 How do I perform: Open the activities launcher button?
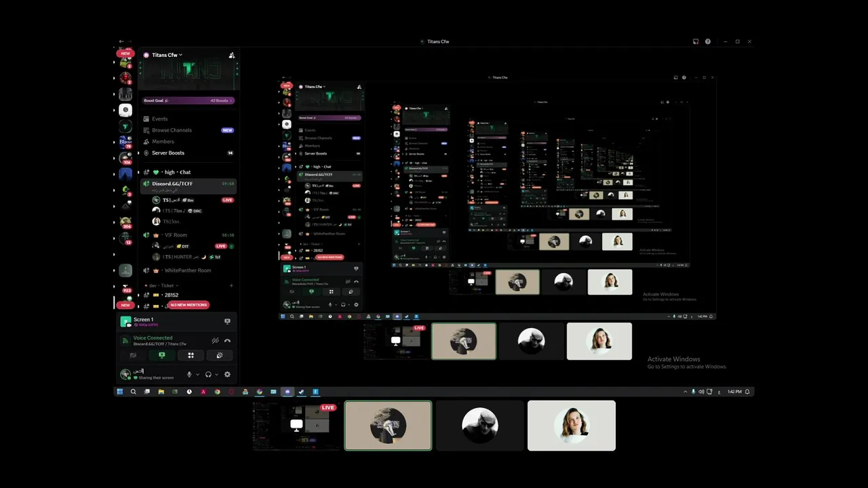tap(191, 355)
